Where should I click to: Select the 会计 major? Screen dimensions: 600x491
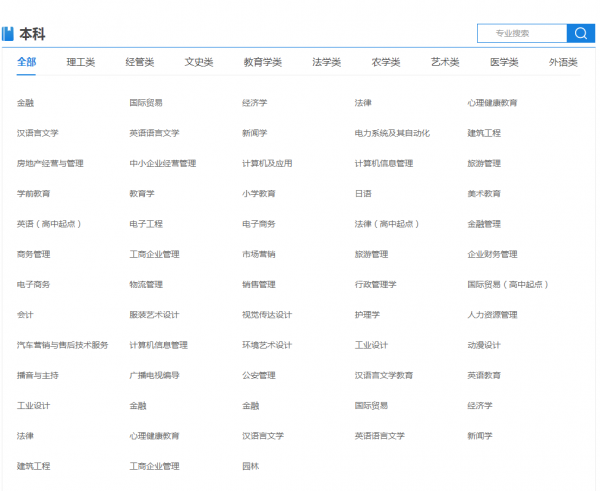pyautogui.click(x=25, y=315)
